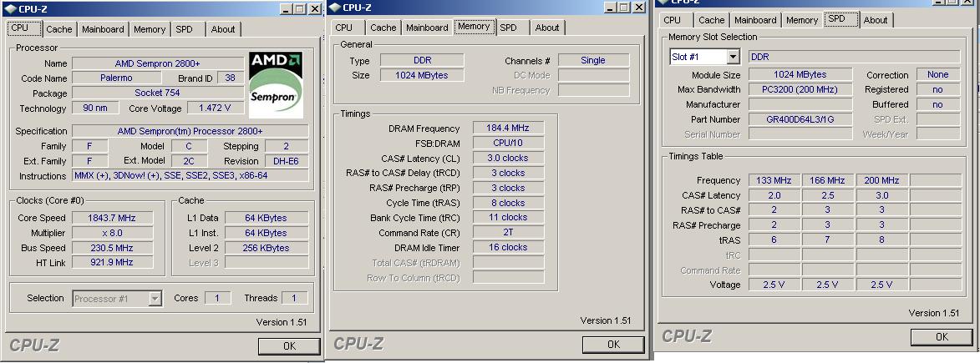
Task: Click the Revision value DH-E6
Action: pos(287,160)
